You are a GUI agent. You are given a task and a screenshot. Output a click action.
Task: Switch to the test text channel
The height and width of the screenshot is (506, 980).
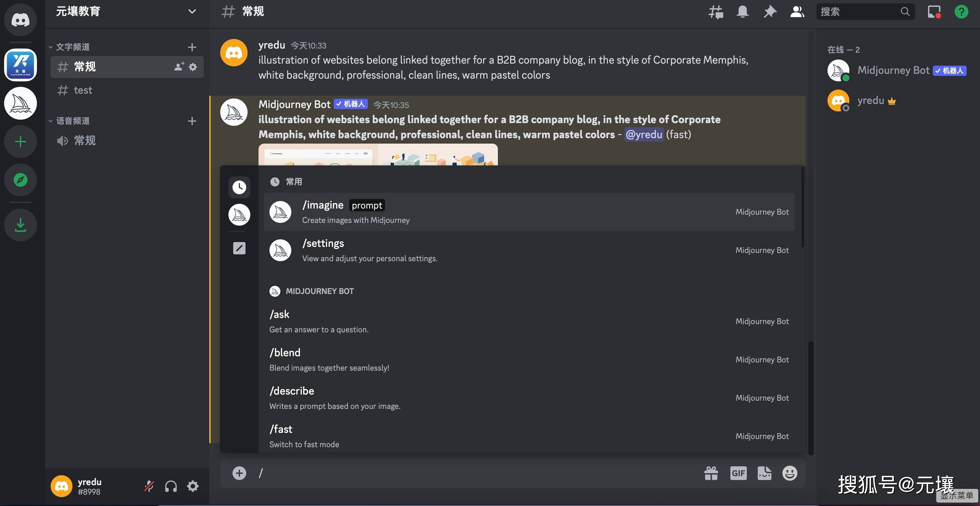click(x=83, y=90)
